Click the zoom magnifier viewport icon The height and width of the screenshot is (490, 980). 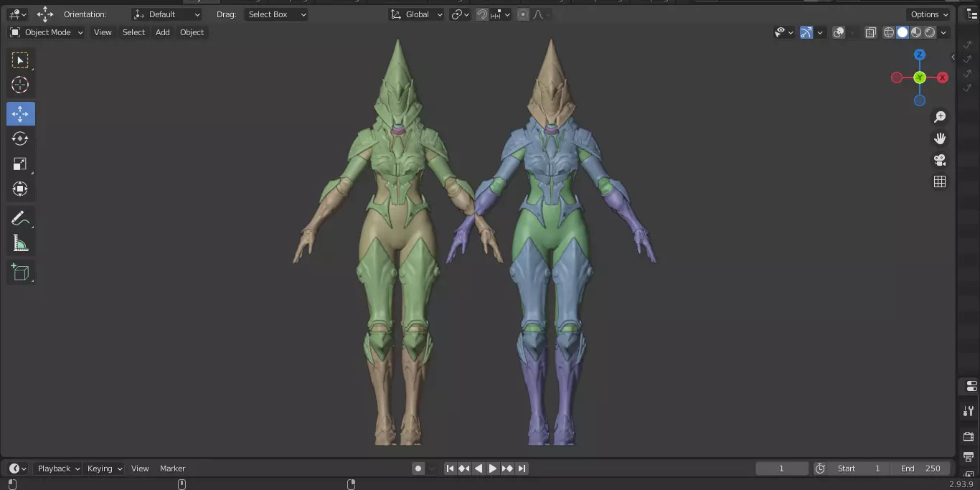pyautogui.click(x=940, y=117)
